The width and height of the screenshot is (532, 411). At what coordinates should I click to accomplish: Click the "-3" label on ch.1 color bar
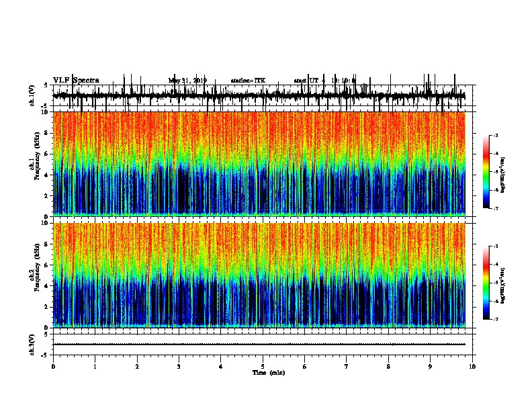[x=496, y=135]
